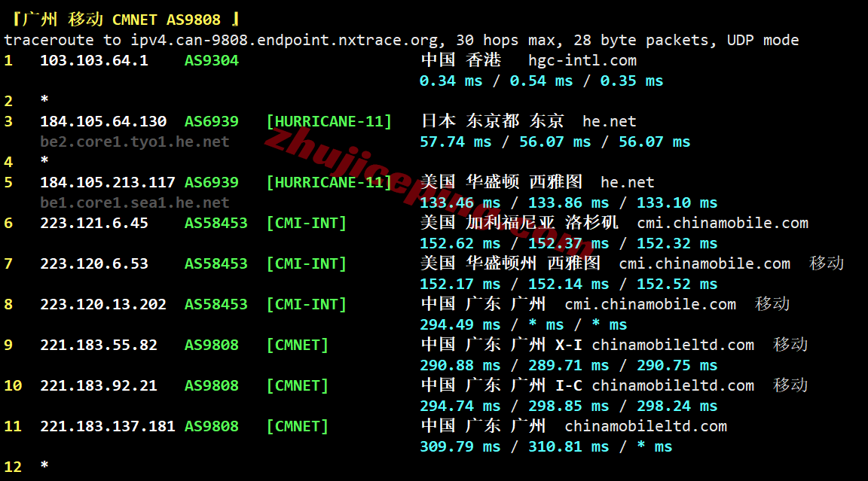Click the AS9304 label on hop 1
The height and width of the screenshot is (481, 868).
tap(212, 60)
